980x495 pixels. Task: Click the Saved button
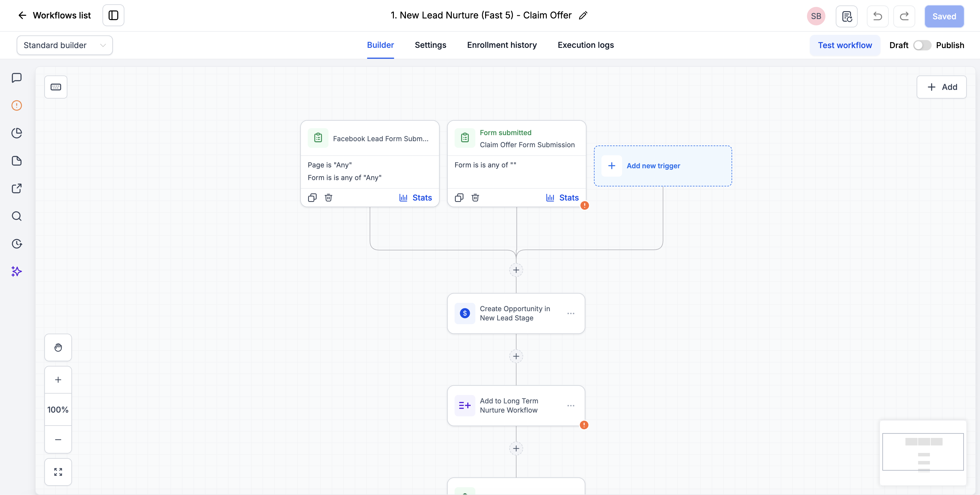944,16
